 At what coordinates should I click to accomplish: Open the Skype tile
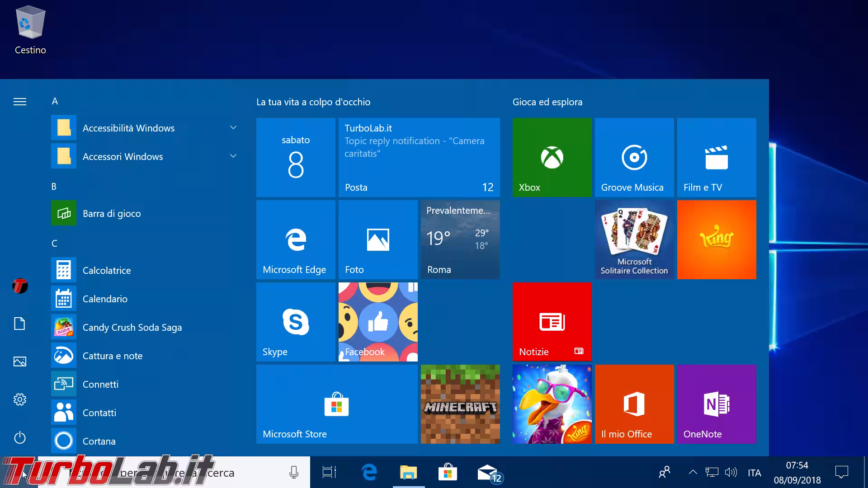[296, 322]
